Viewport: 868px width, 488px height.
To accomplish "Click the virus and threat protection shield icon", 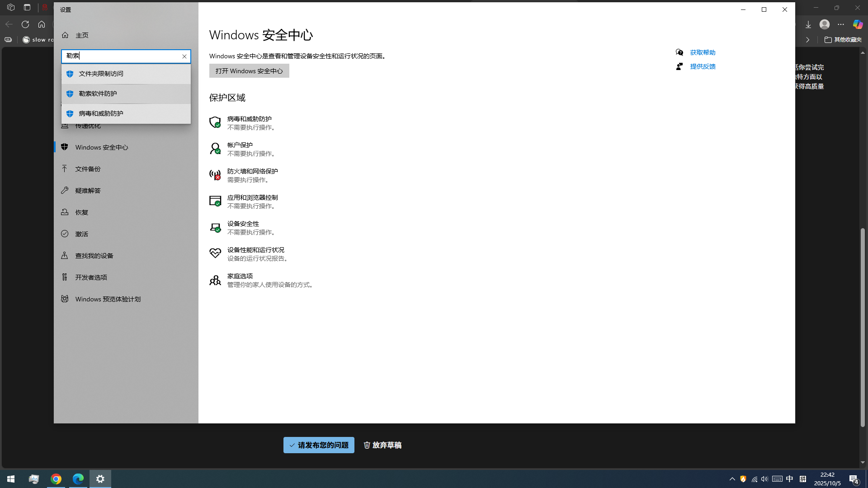I will [x=215, y=122].
